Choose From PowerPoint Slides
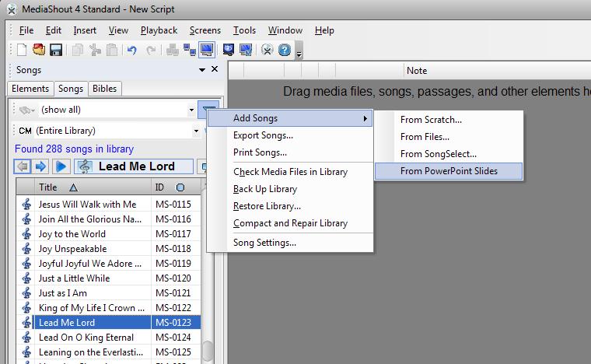The height and width of the screenshot is (364, 591). point(449,171)
